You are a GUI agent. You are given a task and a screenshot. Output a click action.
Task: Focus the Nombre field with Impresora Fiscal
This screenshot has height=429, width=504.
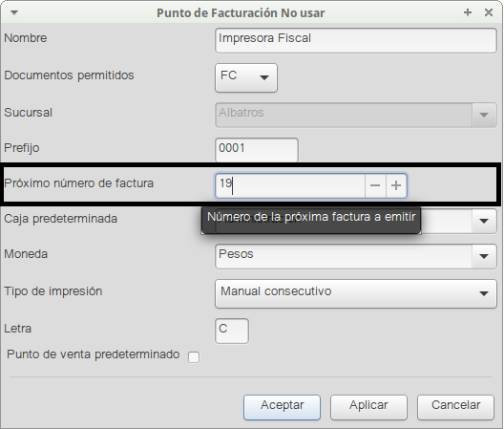pos(356,40)
